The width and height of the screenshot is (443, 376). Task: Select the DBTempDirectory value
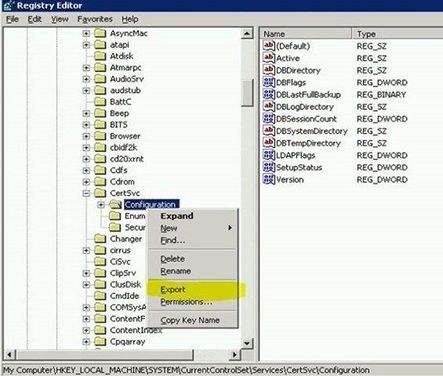(308, 143)
